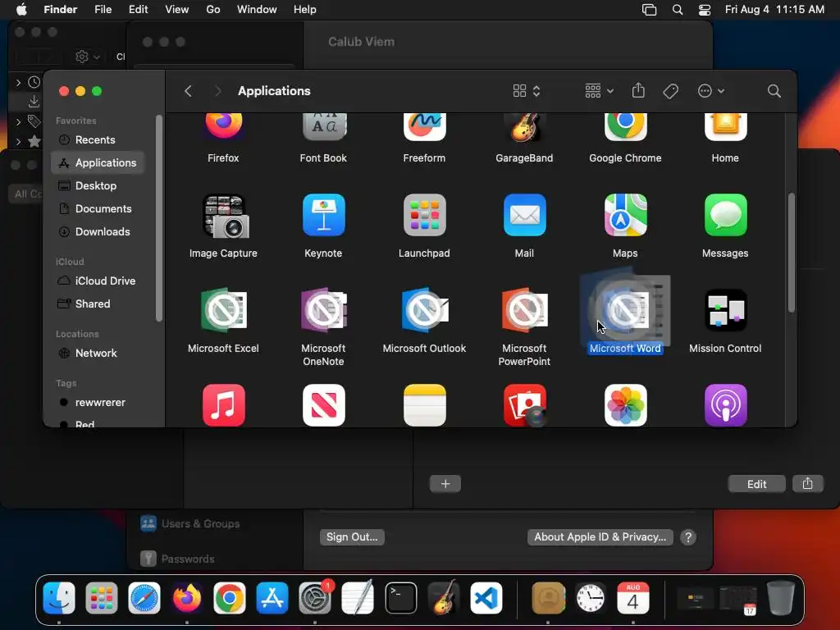Select the Mission Control app icon
840x630 pixels.
click(x=725, y=310)
